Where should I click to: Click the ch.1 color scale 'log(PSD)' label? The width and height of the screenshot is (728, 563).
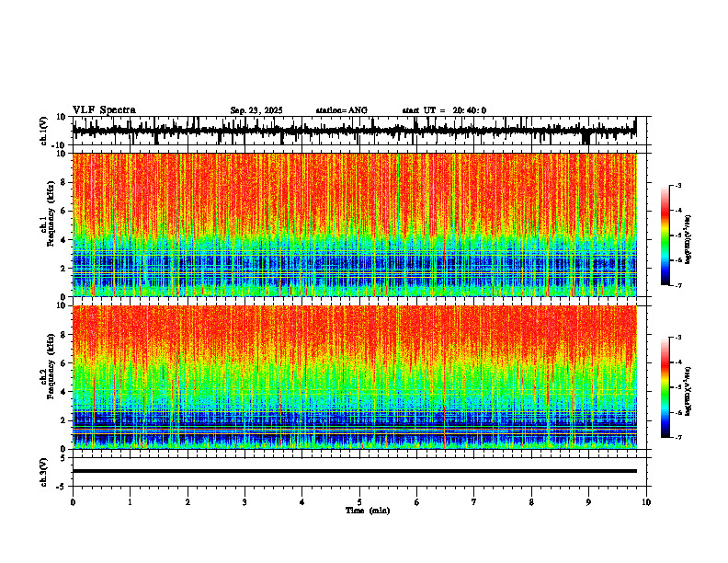pyautogui.click(x=688, y=240)
